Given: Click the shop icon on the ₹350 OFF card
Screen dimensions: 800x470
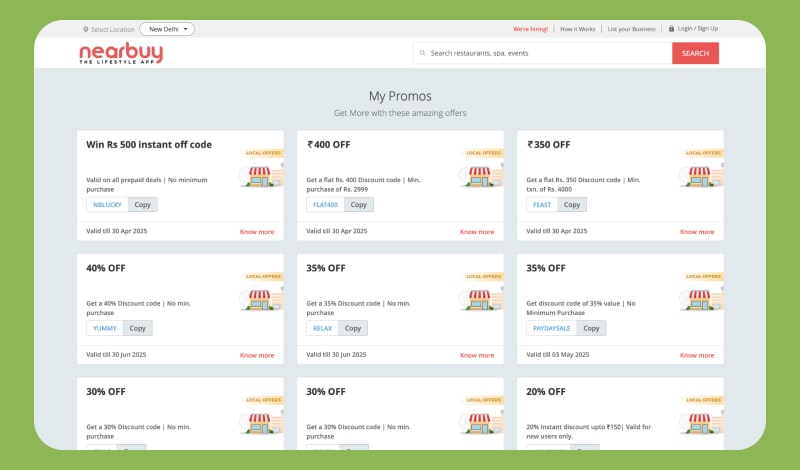Looking at the screenshot, I should [x=702, y=176].
